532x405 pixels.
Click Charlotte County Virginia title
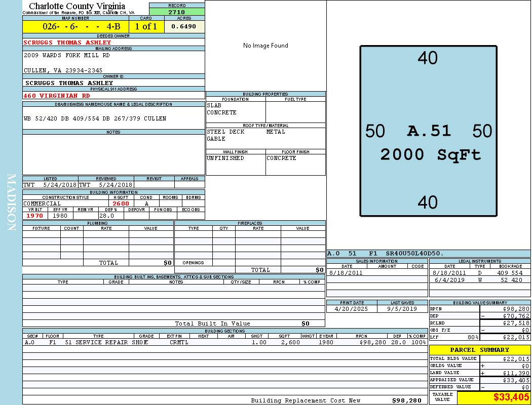[77, 6]
